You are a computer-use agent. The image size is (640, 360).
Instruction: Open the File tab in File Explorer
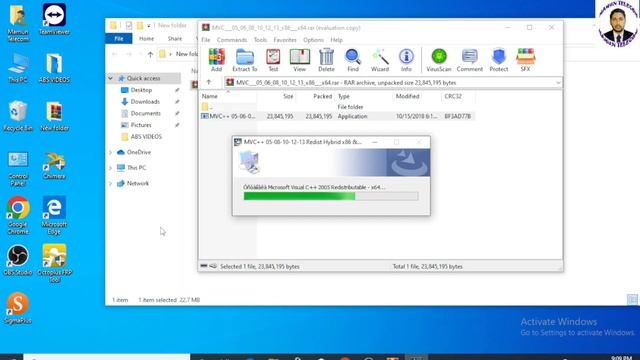pyautogui.click(x=119, y=39)
